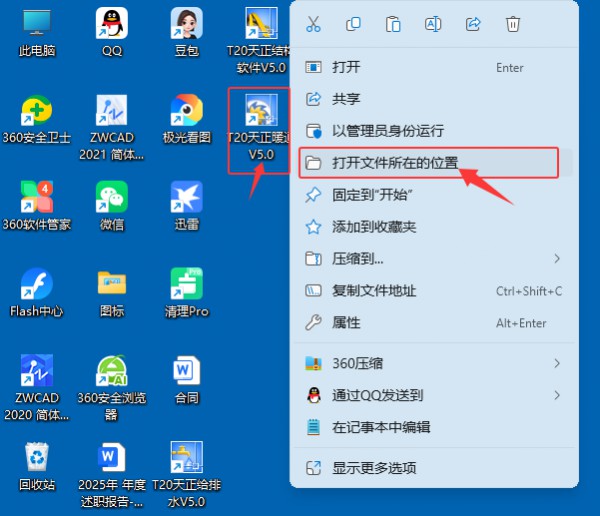600x516 pixels.
Task: Expand the 通过QQ发送到 submenu
Action: [x=434, y=395]
